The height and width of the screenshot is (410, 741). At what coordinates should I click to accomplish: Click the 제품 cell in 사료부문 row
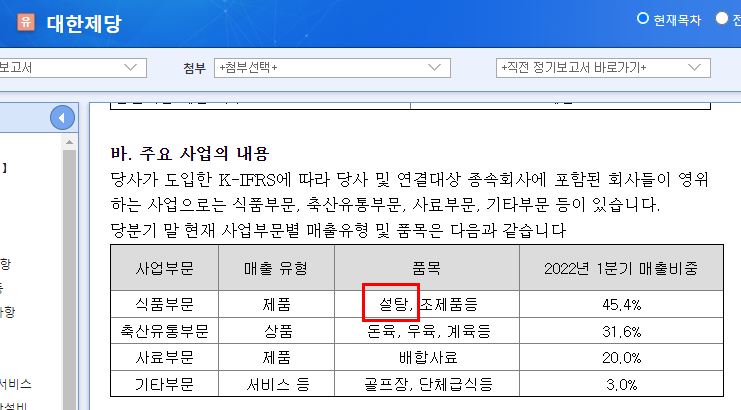276,358
